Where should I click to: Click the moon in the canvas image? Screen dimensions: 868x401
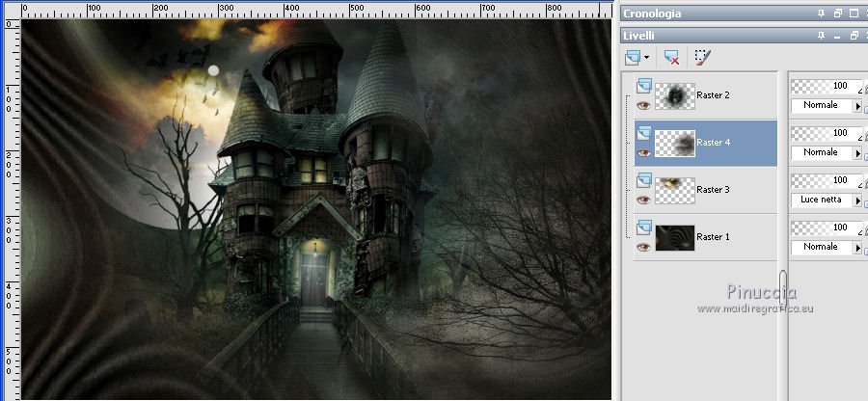coord(214,70)
